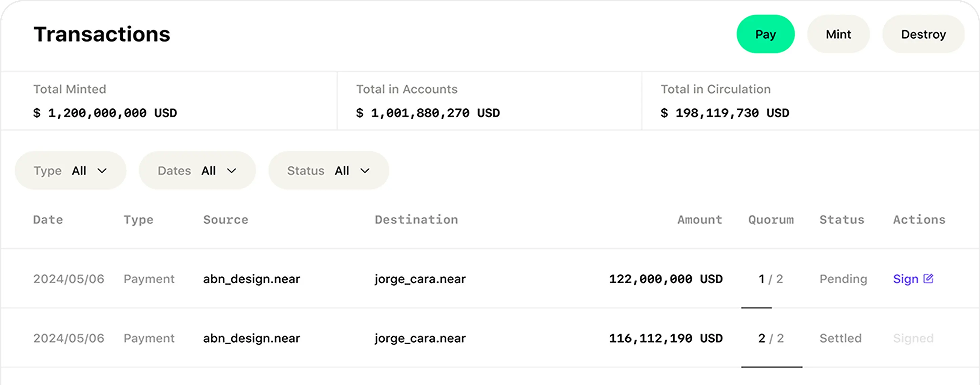Click the Settled status
Screen dimensions: 980x385
pos(840,338)
